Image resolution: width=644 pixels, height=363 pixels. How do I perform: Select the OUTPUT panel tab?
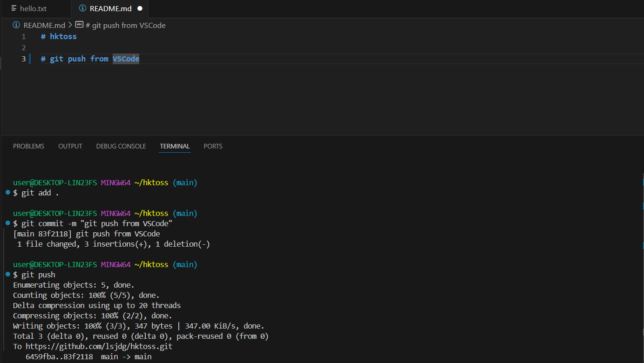[x=70, y=146]
